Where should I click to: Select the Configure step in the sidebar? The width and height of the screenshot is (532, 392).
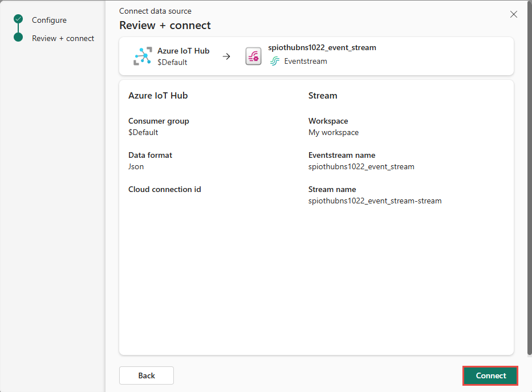[x=50, y=20]
